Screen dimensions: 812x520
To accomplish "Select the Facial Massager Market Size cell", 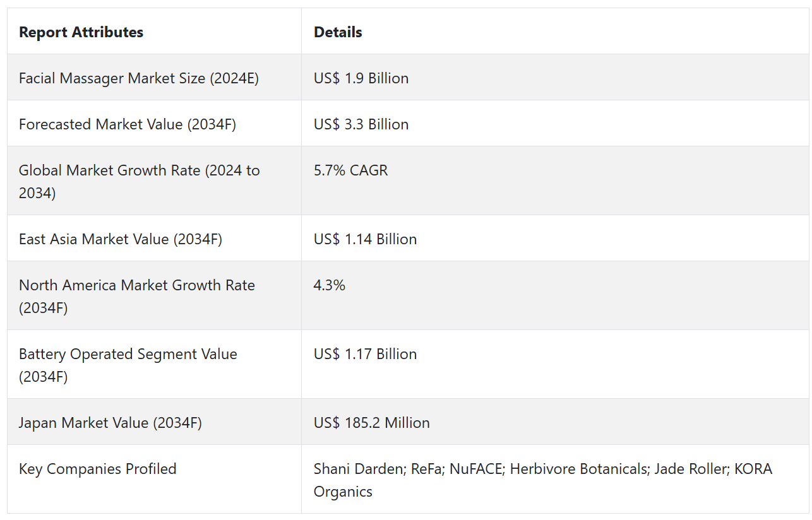I will 138,78.
